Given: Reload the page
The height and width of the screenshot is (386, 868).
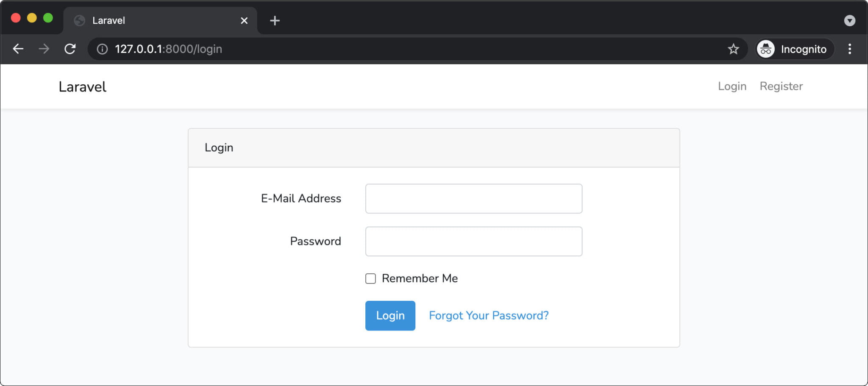Looking at the screenshot, I should [x=70, y=49].
